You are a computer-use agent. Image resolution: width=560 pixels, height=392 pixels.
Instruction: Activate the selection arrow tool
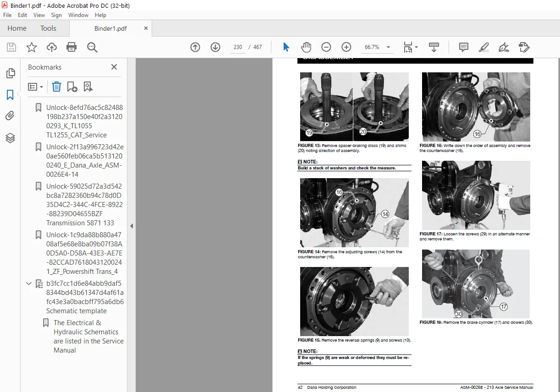tap(286, 47)
